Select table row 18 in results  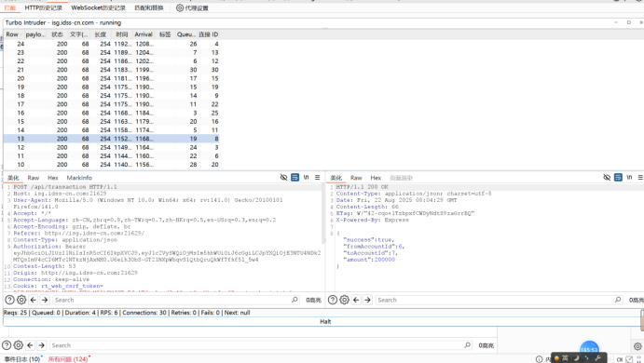111,96
